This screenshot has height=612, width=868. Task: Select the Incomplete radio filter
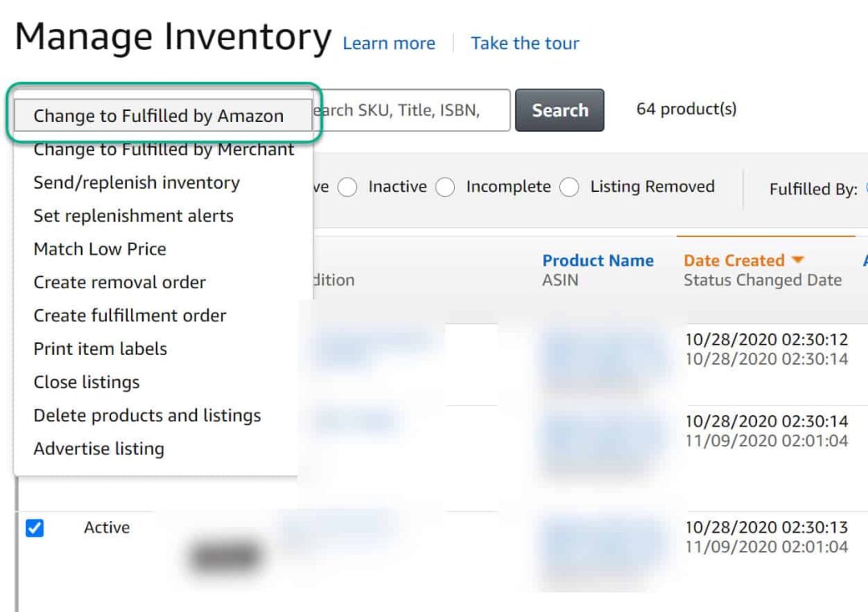point(445,187)
